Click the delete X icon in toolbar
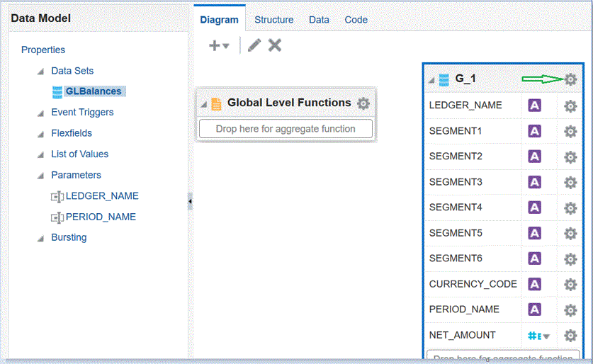This screenshot has height=364, width=593. click(x=275, y=45)
